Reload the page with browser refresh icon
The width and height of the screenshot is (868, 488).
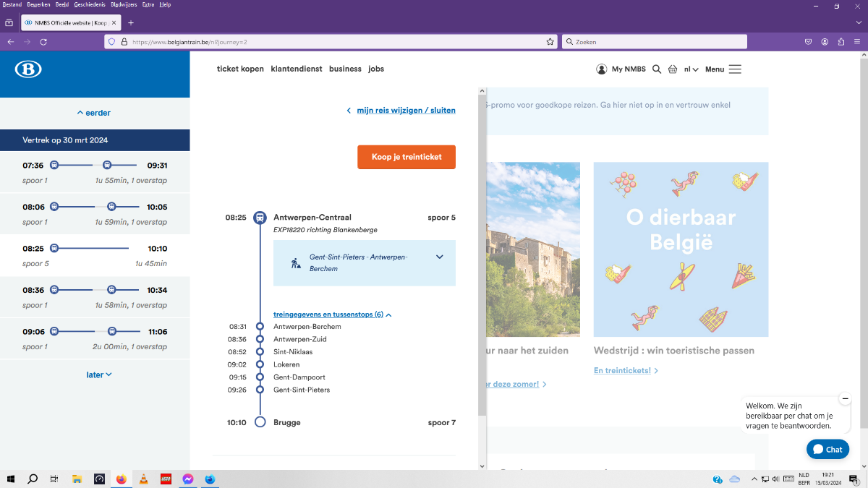[43, 42]
